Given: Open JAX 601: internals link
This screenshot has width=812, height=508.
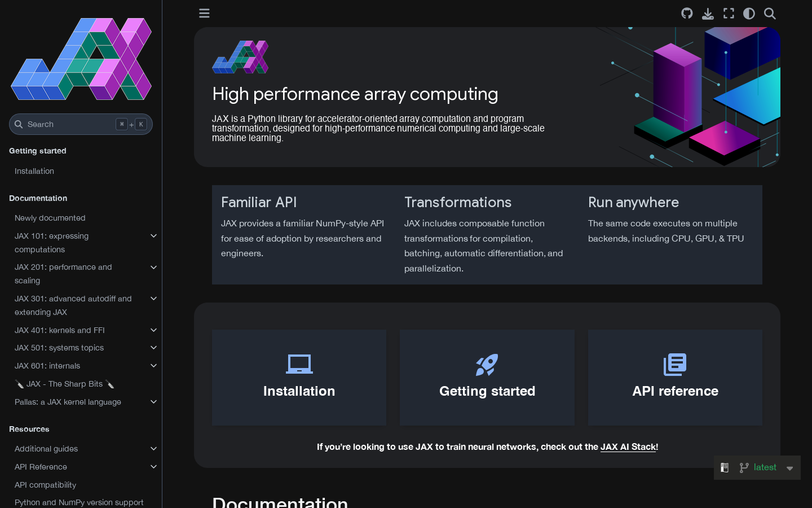Looking at the screenshot, I should tap(47, 366).
